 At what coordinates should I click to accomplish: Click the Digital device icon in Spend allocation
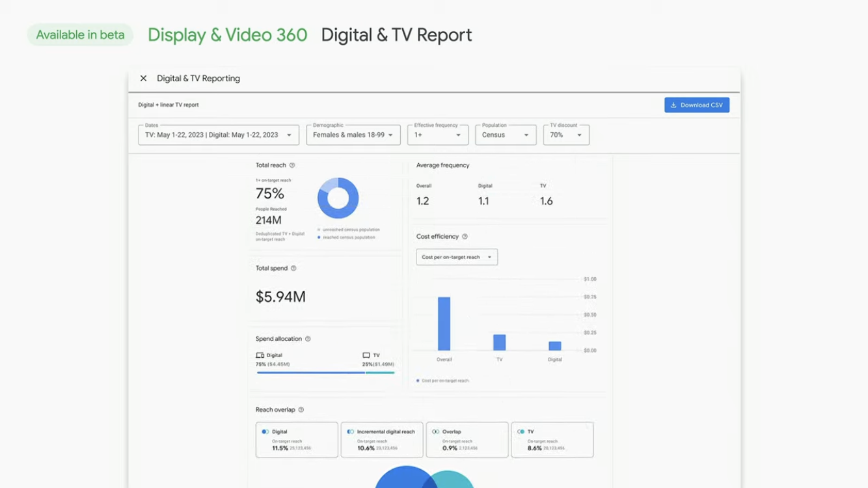[260, 355]
